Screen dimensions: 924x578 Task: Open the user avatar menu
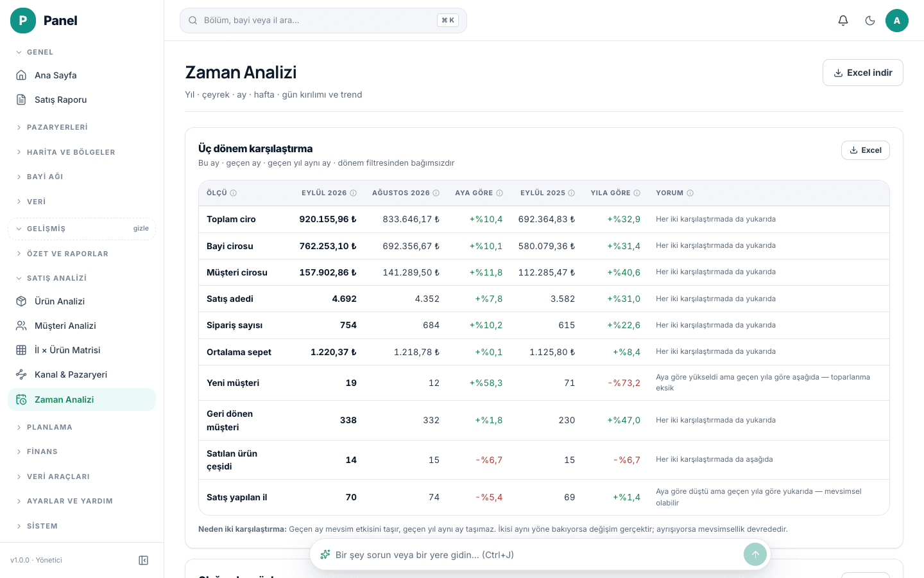[x=897, y=21]
